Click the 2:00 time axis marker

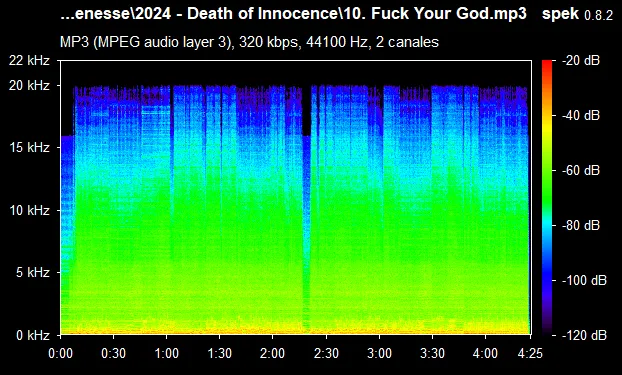pyautogui.click(x=273, y=353)
